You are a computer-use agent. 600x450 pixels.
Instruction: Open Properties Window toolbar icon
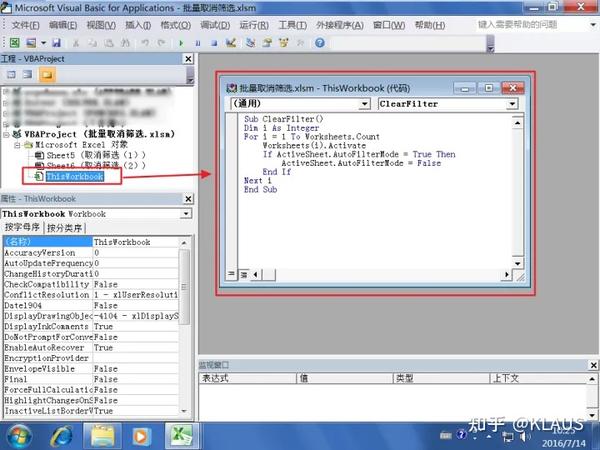click(267, 42)
